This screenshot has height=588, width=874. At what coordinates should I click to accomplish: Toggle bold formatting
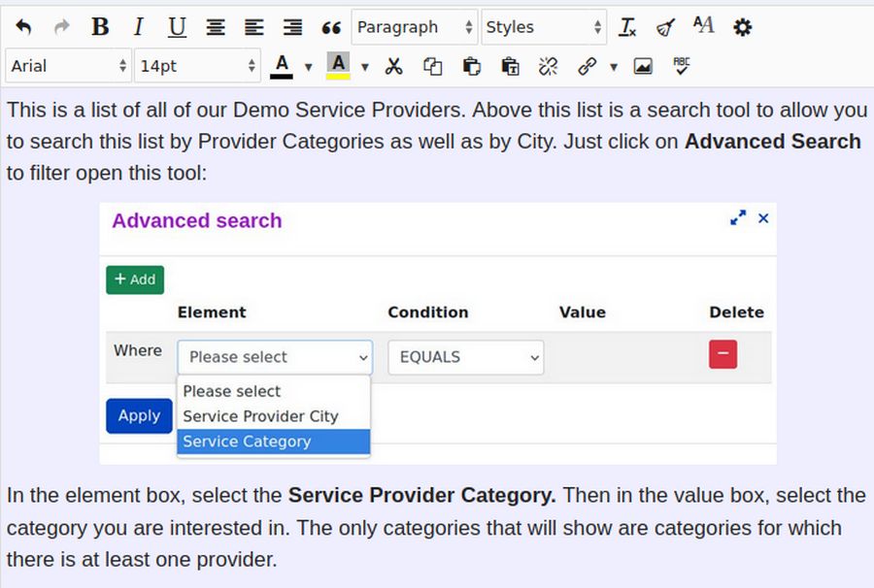(100, 27)
